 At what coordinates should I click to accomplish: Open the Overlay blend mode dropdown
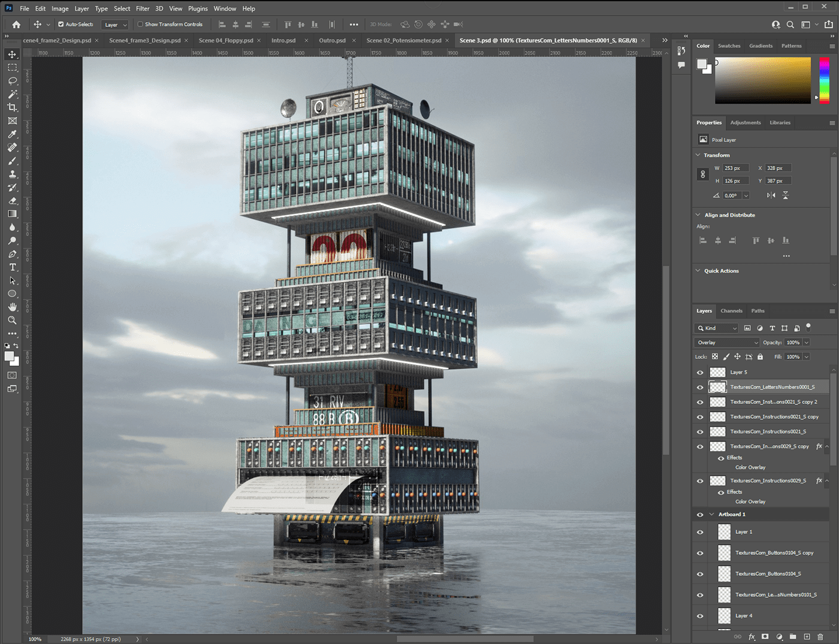727,343
